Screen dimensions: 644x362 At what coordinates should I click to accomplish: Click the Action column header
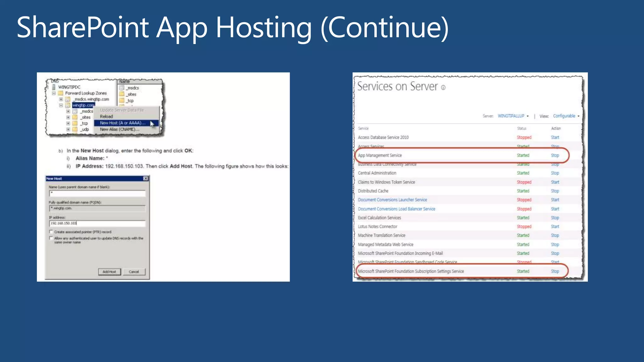(x=556, y=128)
